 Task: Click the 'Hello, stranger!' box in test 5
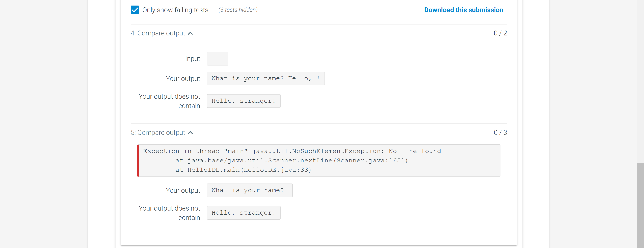pyautogui.click(x=244, y=213)
